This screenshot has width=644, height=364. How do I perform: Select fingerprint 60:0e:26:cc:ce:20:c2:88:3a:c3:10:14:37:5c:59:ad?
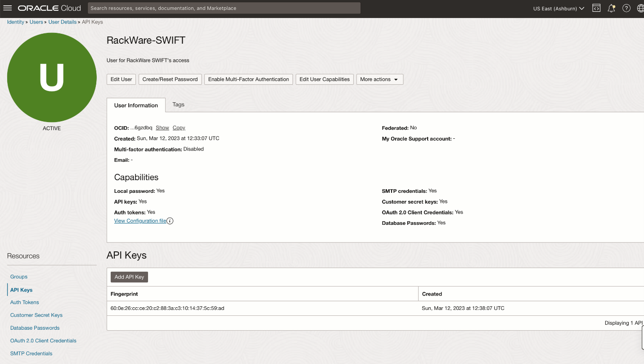pyautogui.click(x=167, y=309)
